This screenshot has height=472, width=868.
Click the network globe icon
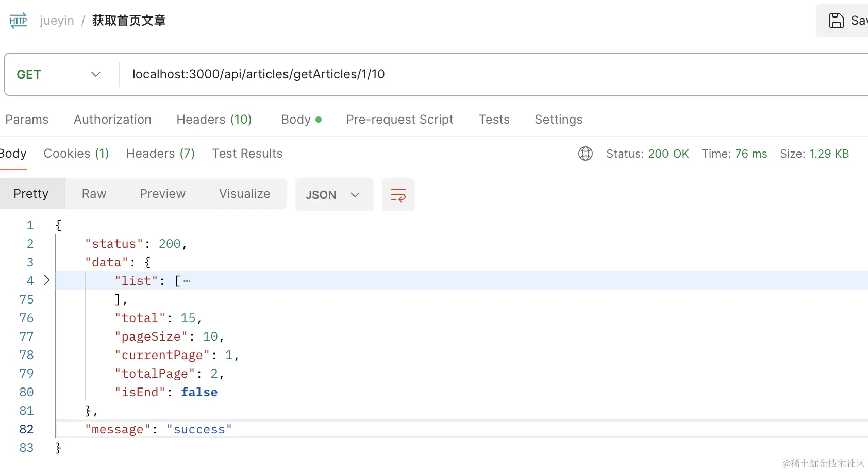click(585, 154)
